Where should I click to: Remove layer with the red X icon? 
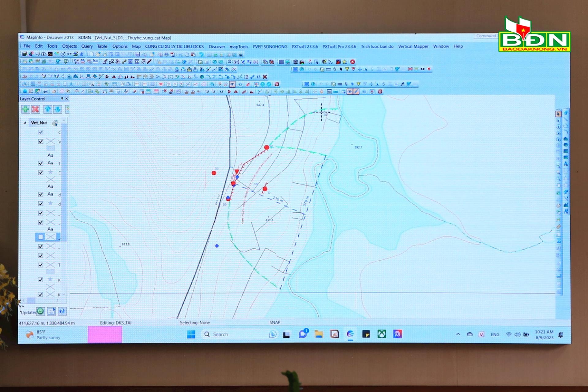(36, 109)
